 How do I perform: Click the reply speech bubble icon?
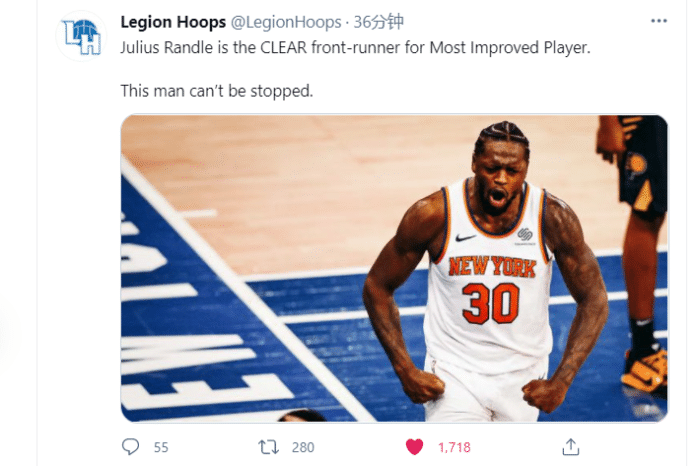(130, 446)
